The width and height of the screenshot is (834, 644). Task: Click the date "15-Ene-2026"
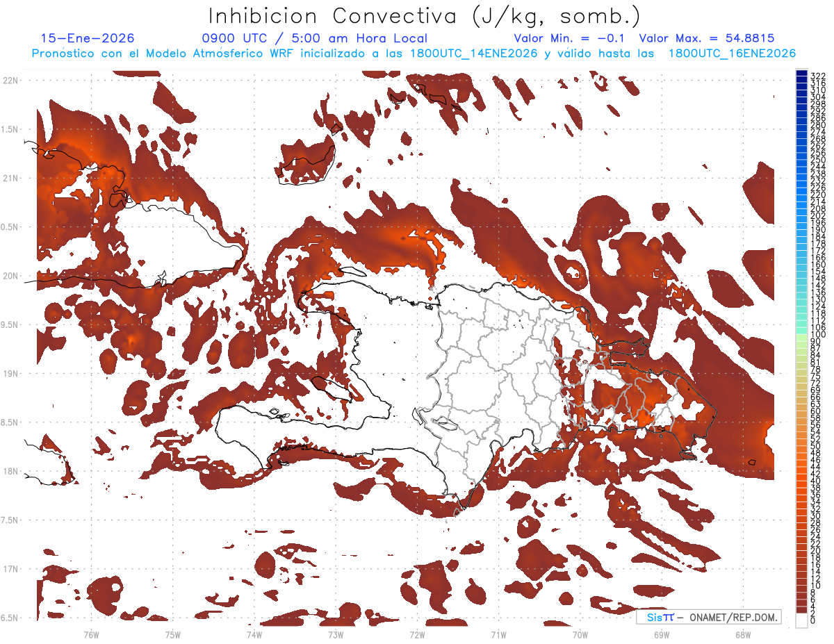click(88, 38)
